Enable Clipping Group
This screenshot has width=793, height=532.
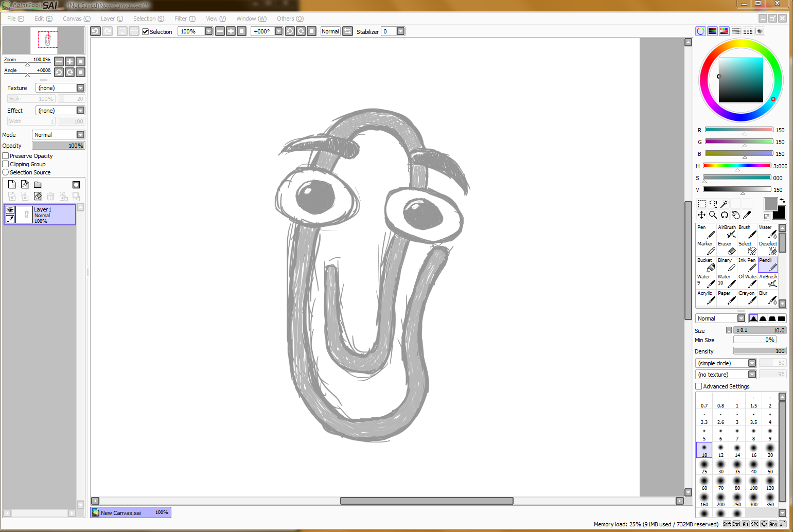click(6, 164)
